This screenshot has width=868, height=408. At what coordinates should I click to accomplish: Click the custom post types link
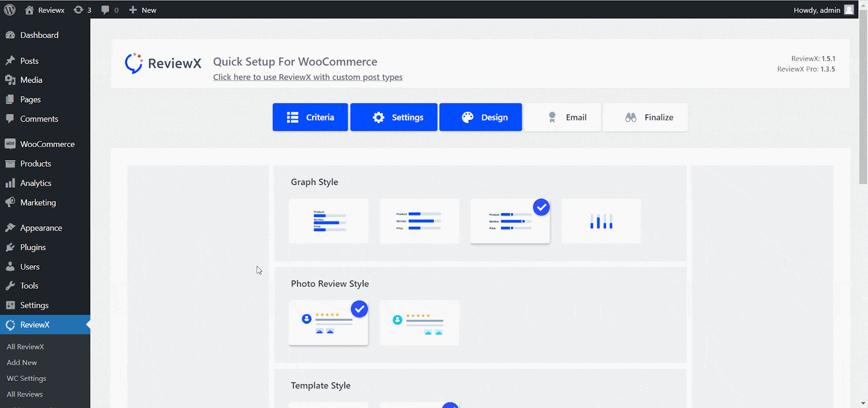tap(308, 77)
